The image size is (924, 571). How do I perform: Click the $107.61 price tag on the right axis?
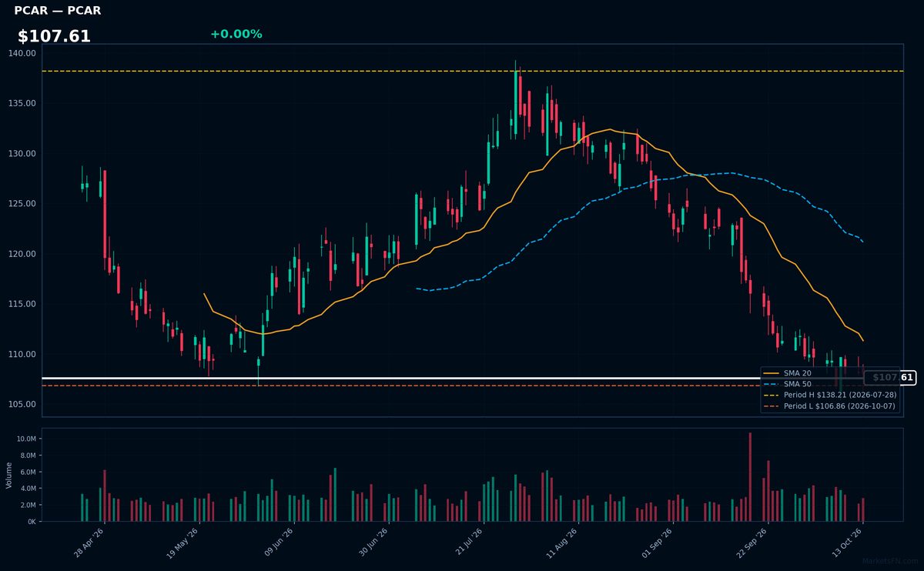(x=890, y=378)
